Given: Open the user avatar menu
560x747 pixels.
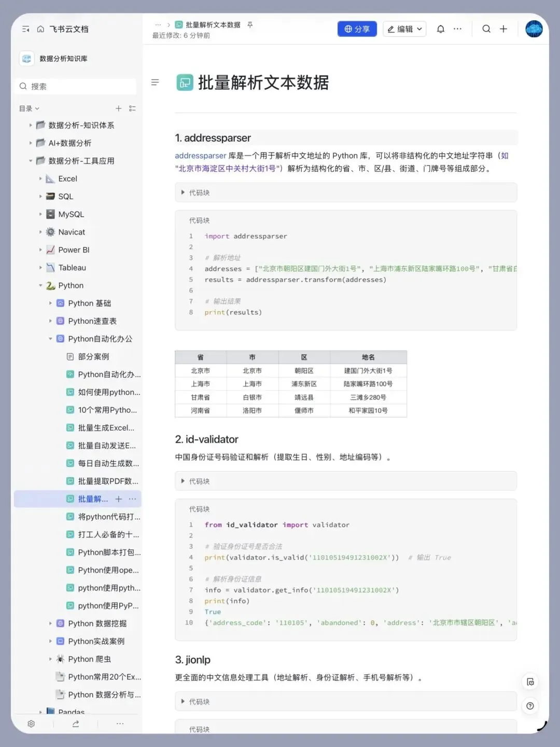Looking at the screenshot, I should click(x=534, y=29).
